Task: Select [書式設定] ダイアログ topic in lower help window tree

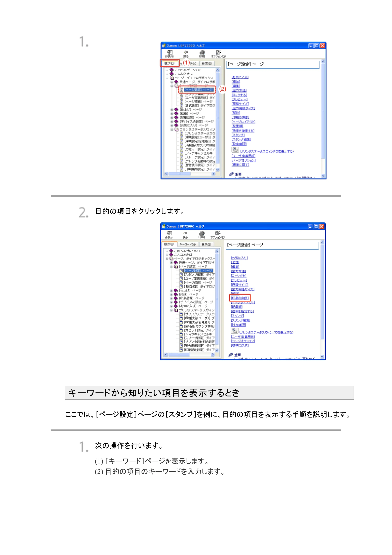Action: tap(199, 287)
